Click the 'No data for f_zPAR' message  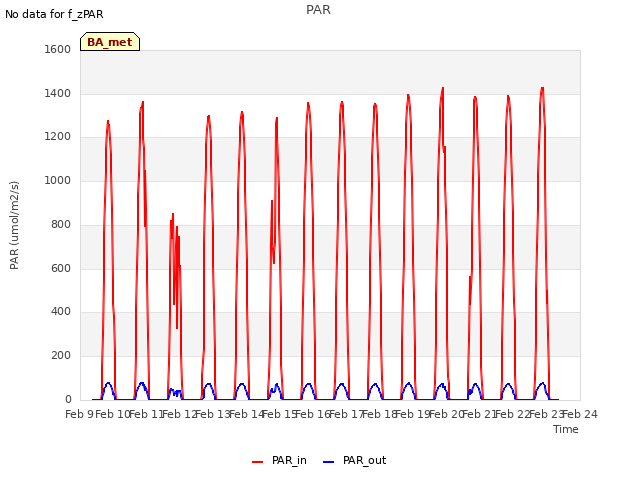pyautogui.click(x=54, y=14)
